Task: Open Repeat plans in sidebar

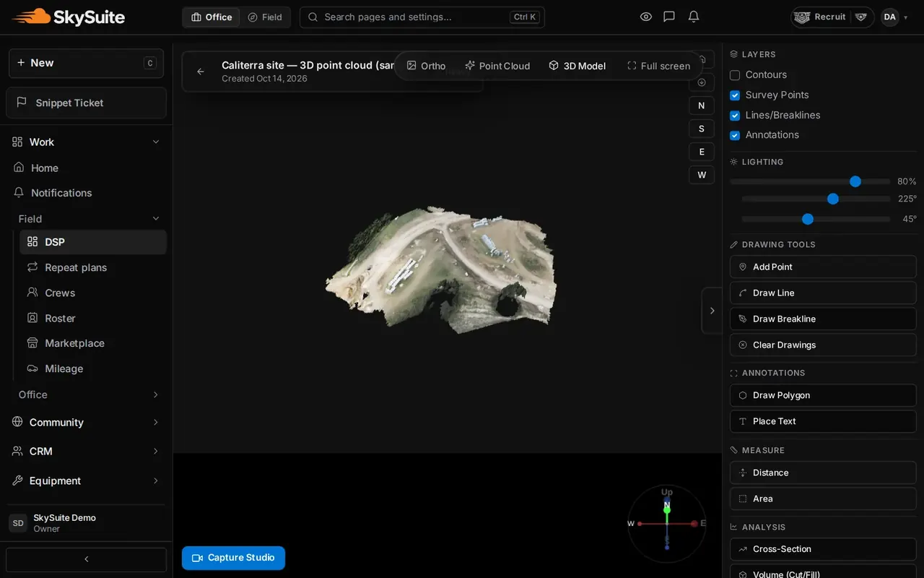Action: point(93,267)
